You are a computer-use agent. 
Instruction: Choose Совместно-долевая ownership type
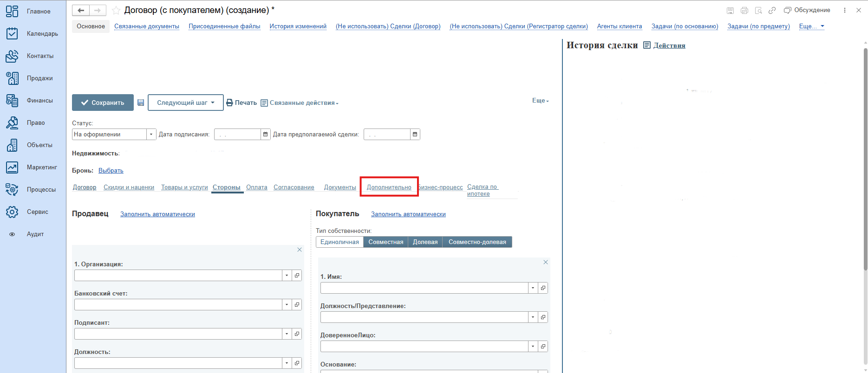pyautogui.click(x=477, y=242)
